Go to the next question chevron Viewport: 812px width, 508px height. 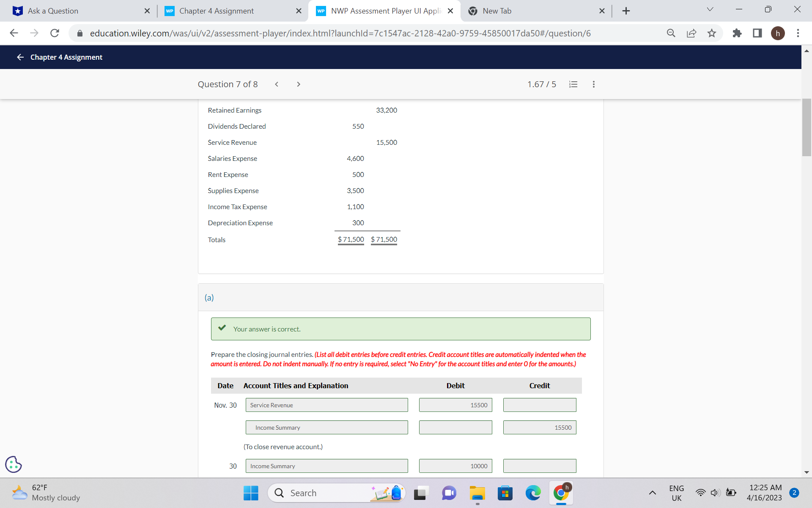click(299, 84)
